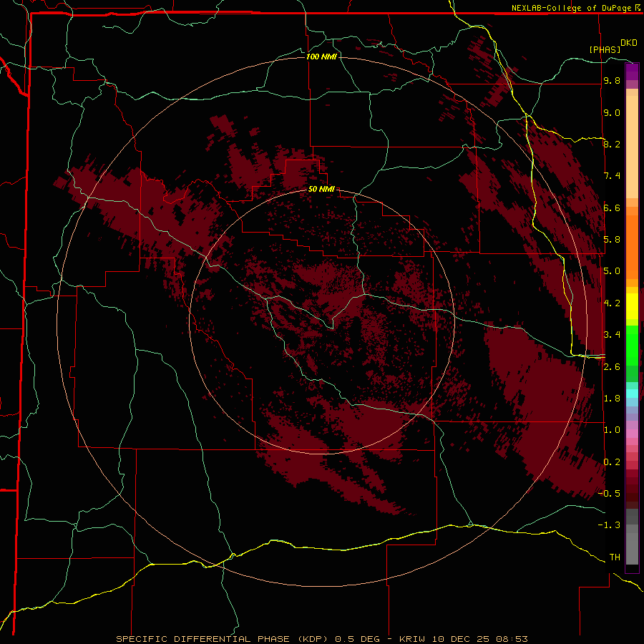This screenshot has height=644, width=644.
Task: Select the 1.8 legend value
Action: [612, 399]
